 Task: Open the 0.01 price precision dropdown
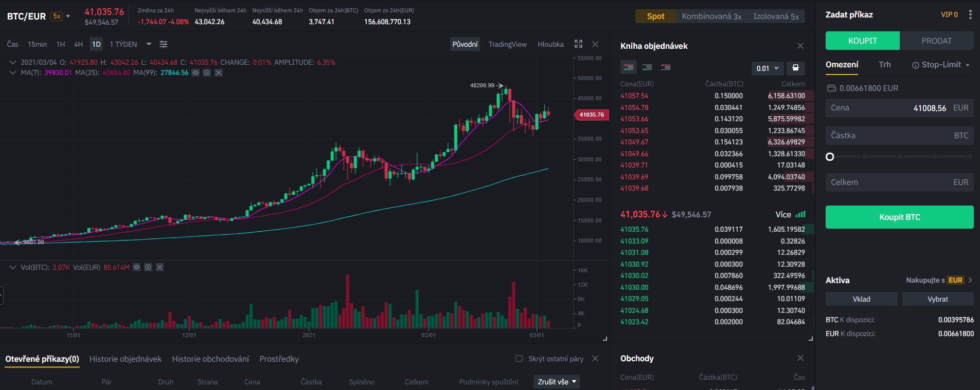tap(767, 68)
